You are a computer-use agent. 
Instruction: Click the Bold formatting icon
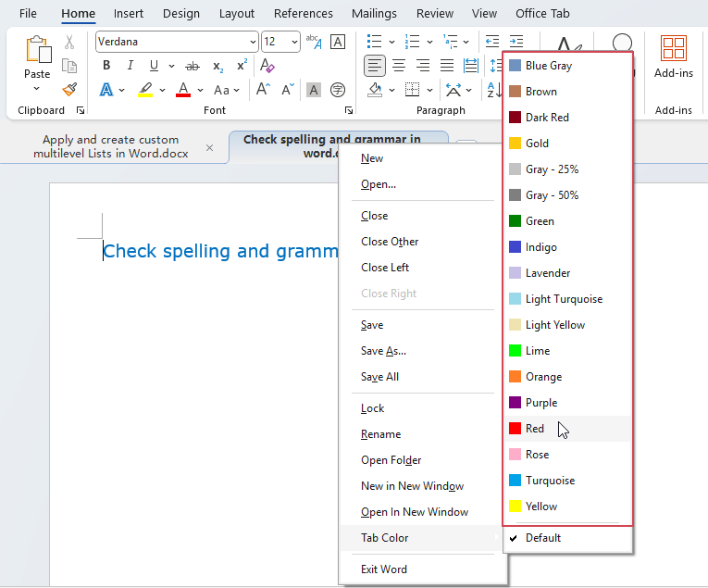pyautogui.click(x=106, y=66)
